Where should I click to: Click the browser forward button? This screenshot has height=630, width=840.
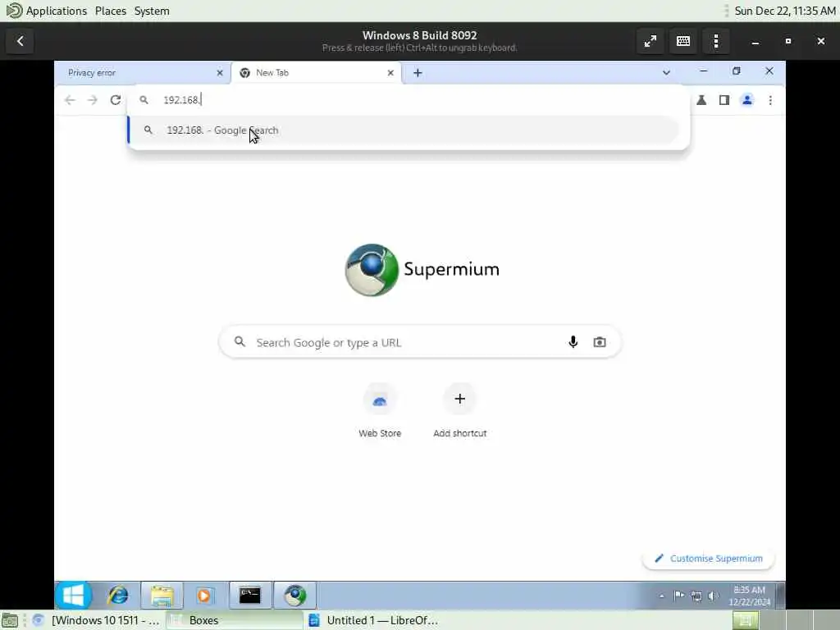click(x=92, y=100)
